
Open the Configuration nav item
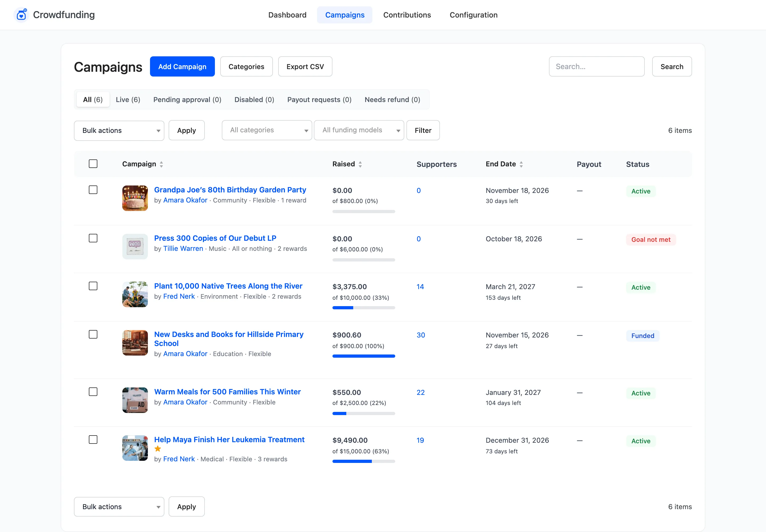[x=473, y=15]
